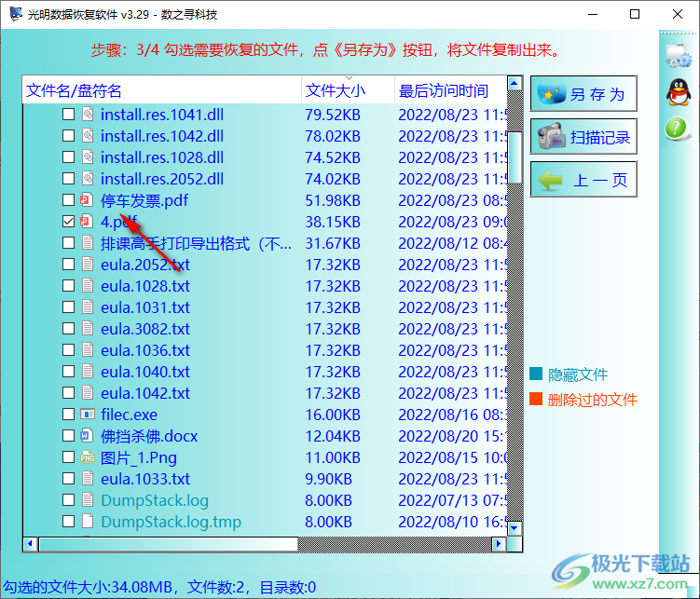Click the text file icon beside eula.1040.txt
Image resolution: width=700 pixels, height=599 pixels.
point(88,371)
